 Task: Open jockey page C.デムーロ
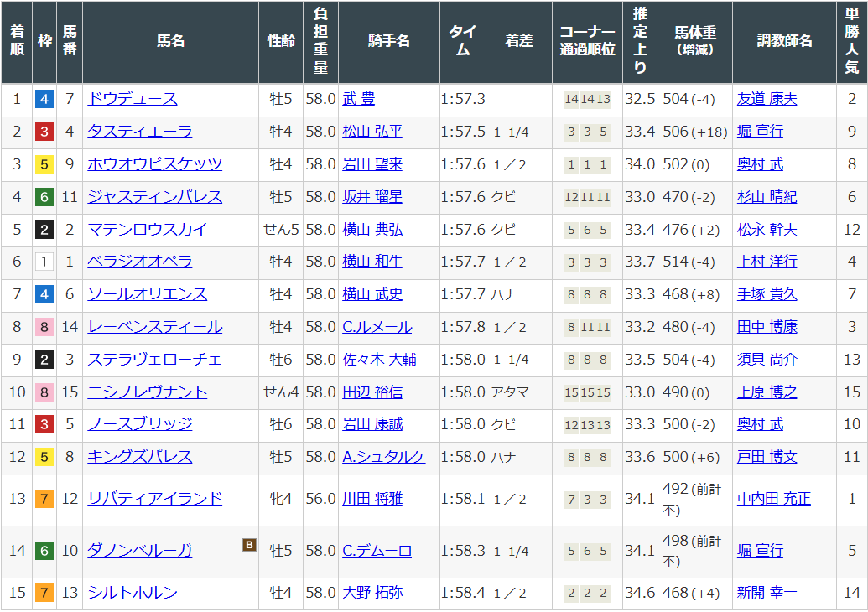(x=377, y=551)
